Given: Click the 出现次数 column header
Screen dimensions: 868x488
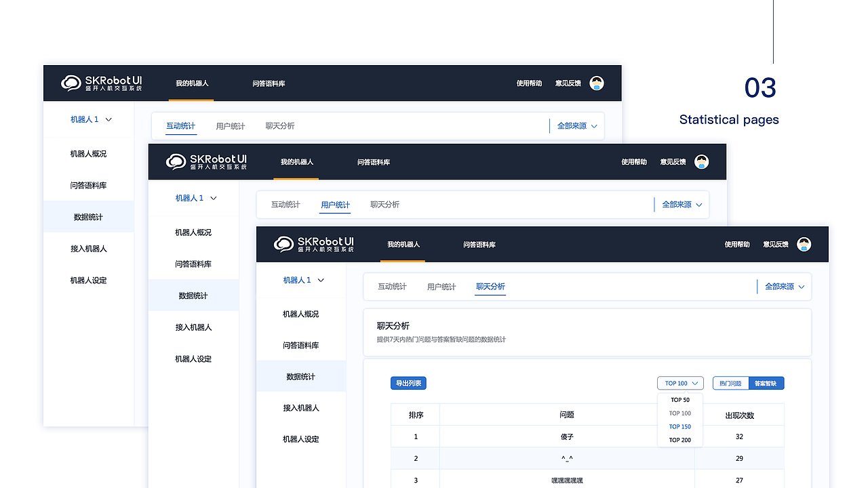Looking at the screenshot, I should (739, 415).
